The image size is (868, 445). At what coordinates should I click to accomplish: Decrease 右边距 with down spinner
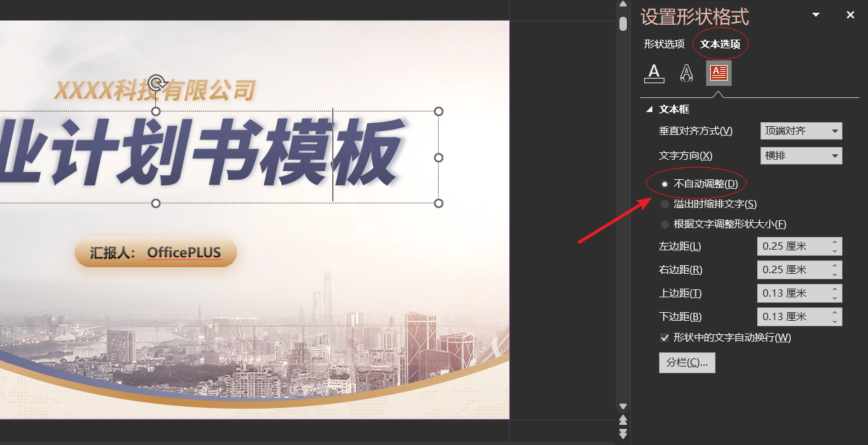point(834,275)
